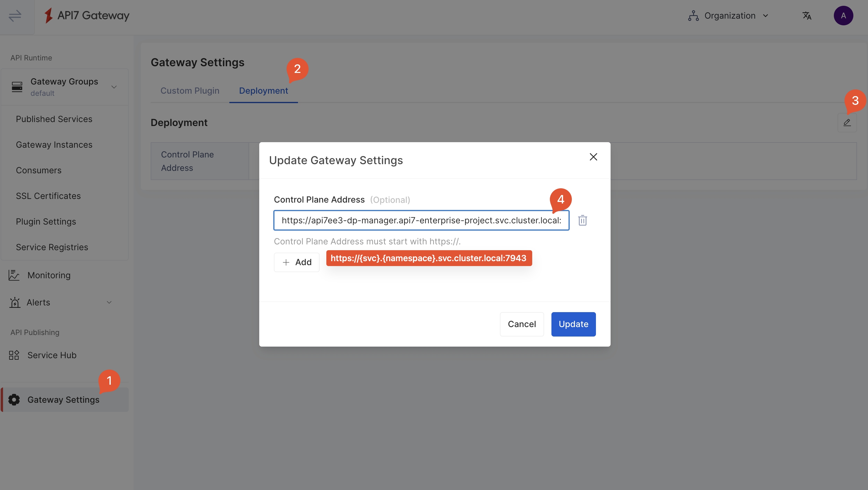Viewport: 868px width, 490px height.
Task: Click the Alerts icon in sidebar
Action: (15, 302)
